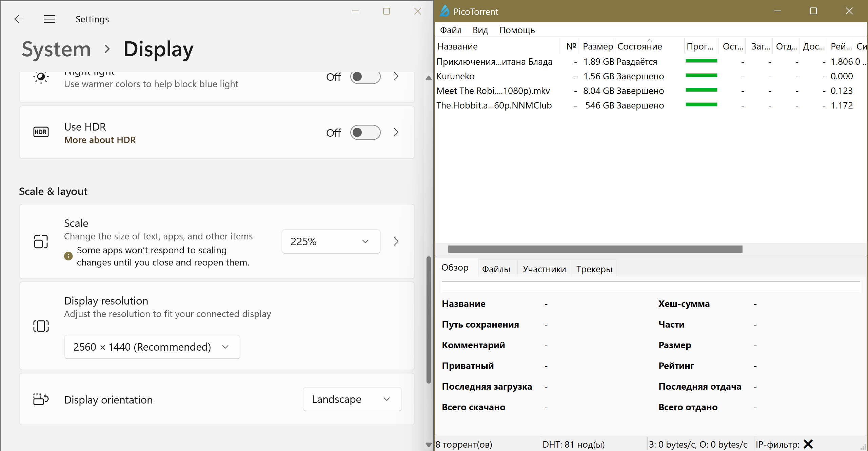
Task: Click the HDR icon
Action: [x=41, y=132]
